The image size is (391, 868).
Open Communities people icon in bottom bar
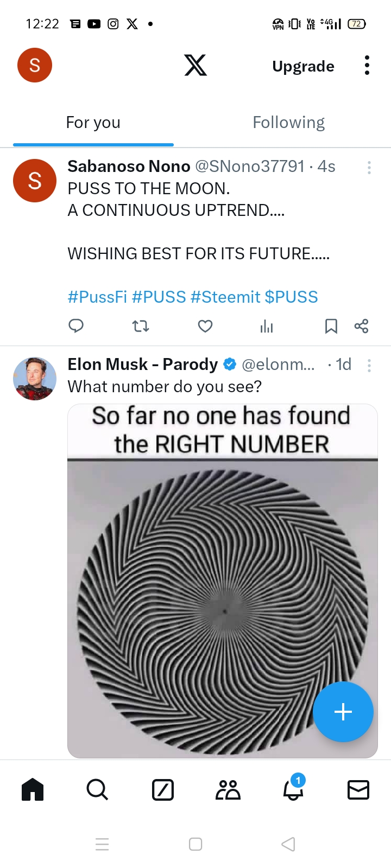pos(228,789)
